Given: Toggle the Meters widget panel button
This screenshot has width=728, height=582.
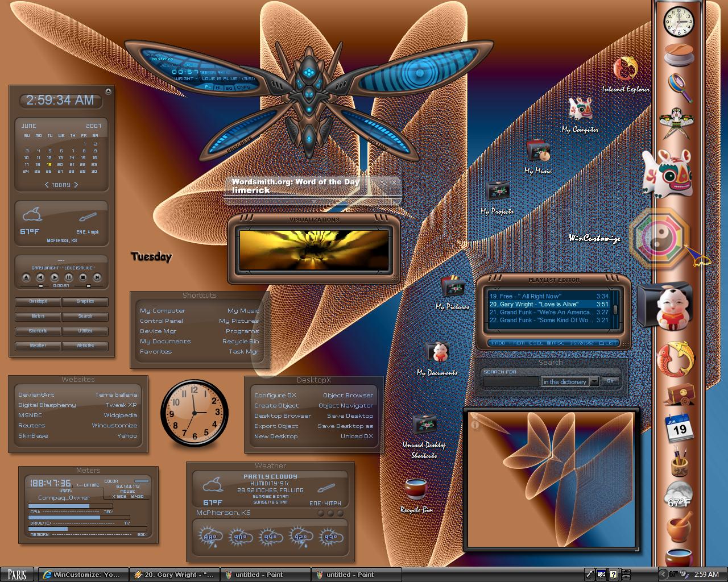Looking at the screenshot, I should pos(38,316).
